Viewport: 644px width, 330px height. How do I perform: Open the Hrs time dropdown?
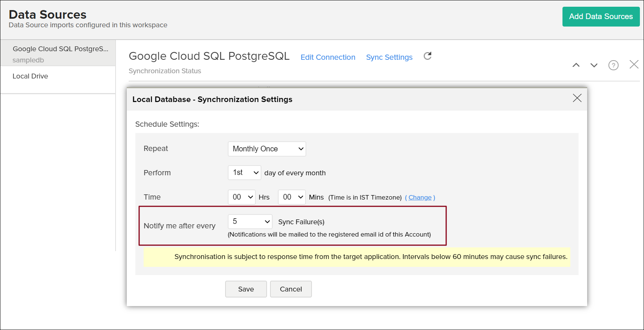click(242, 197)
